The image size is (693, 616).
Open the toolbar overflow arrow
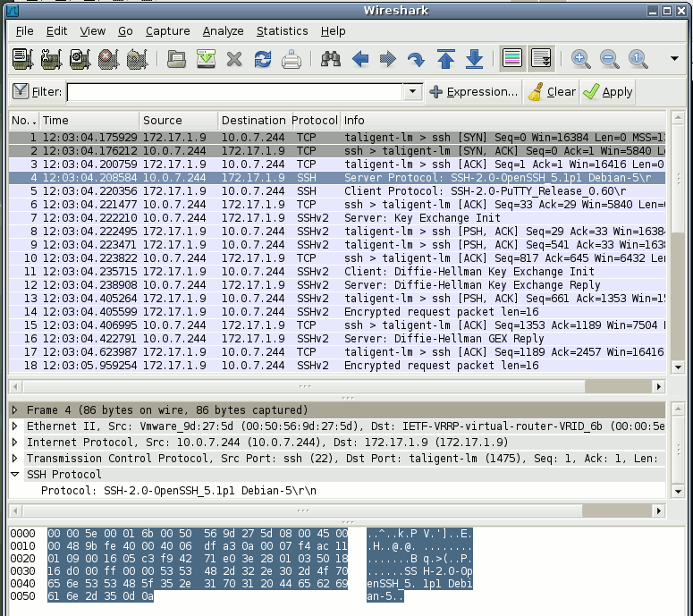tap(674, 58)
